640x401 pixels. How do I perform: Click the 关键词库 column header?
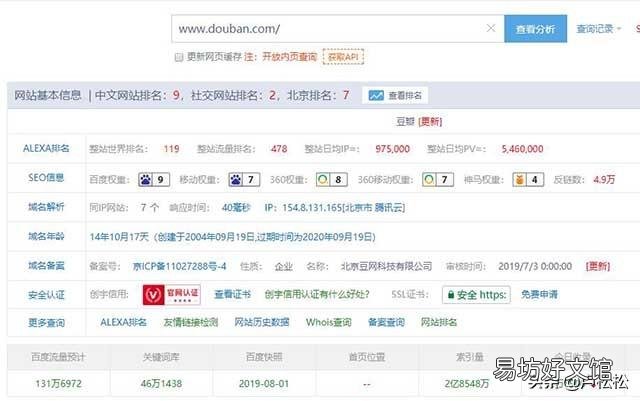(161, 357)
